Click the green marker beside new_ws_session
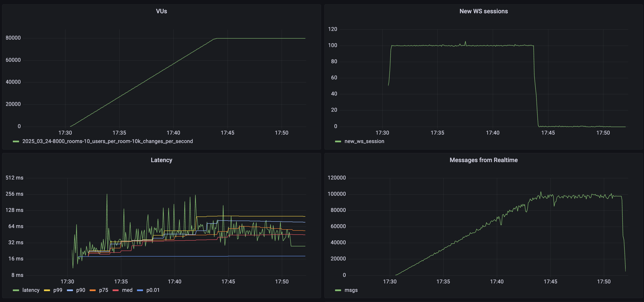This screenshot has height=302, width=644. [338, 141]
